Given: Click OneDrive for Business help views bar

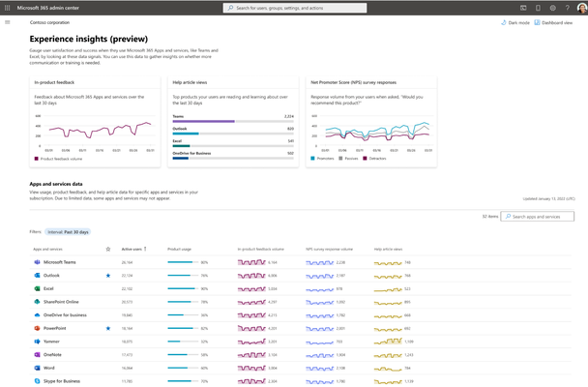Looking at the screenshot, I should pos(233,159).
